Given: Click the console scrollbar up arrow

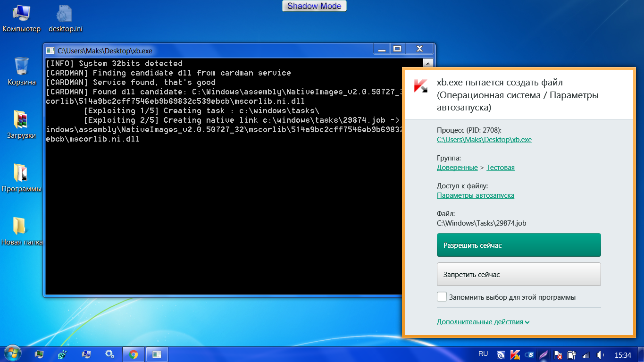Looking at the screenshot, I should click(428, 63).
